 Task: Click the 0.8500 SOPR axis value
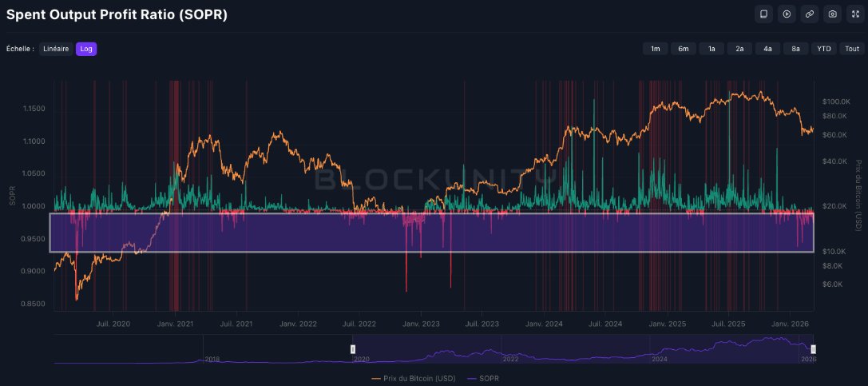click(x=35, y=304)
